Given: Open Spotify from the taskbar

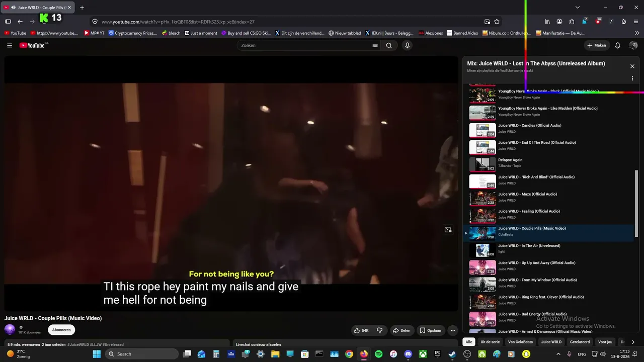Looking at the screenshot, I should (x=378, y=354).
